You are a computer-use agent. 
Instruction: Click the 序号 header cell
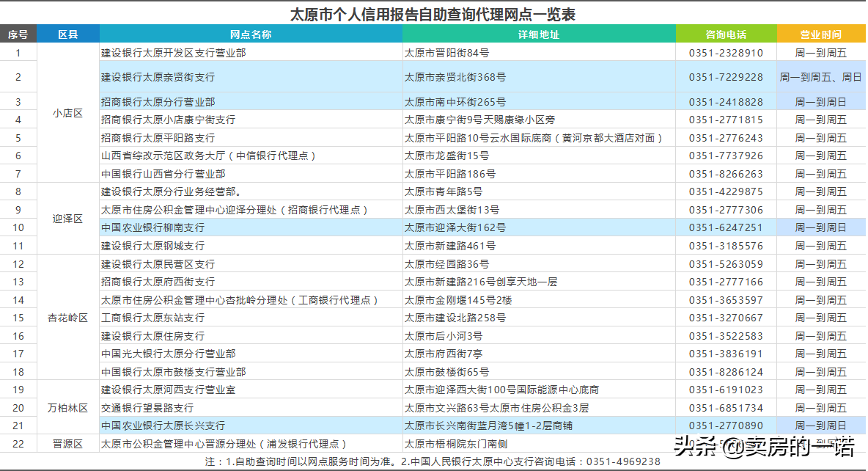[x=18, y=33]
